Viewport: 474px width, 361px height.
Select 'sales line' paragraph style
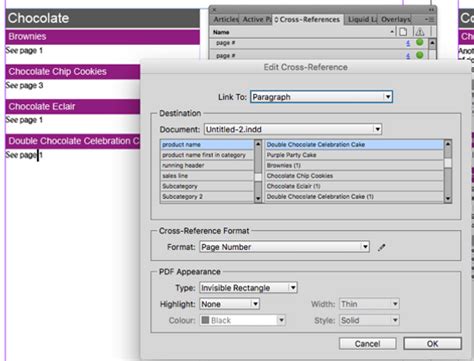click(207, 176)
